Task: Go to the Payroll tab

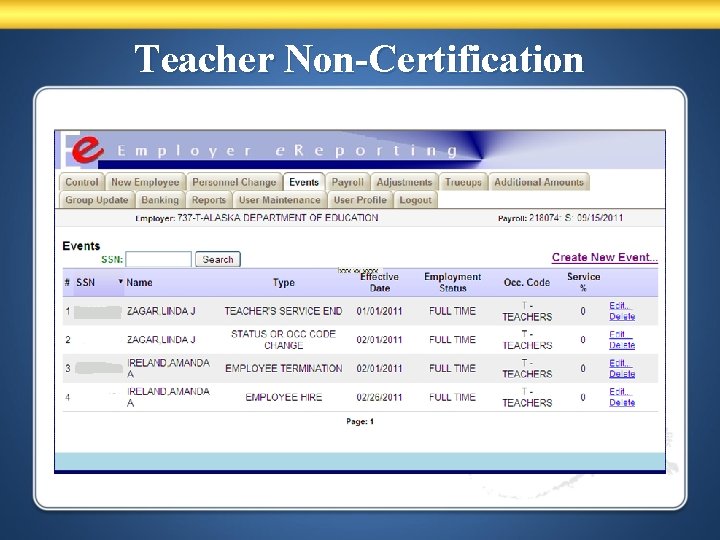Action: [x=348, y=182]
